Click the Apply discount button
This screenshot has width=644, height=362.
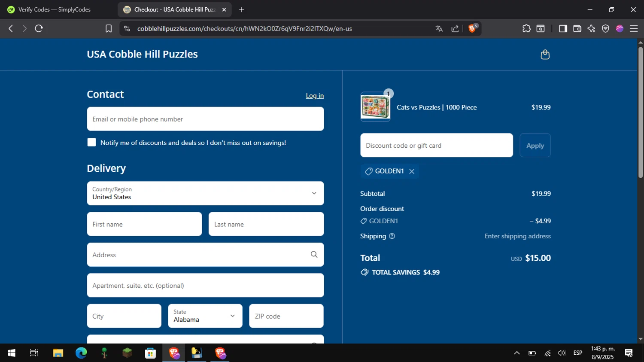(x=535, y=146)
